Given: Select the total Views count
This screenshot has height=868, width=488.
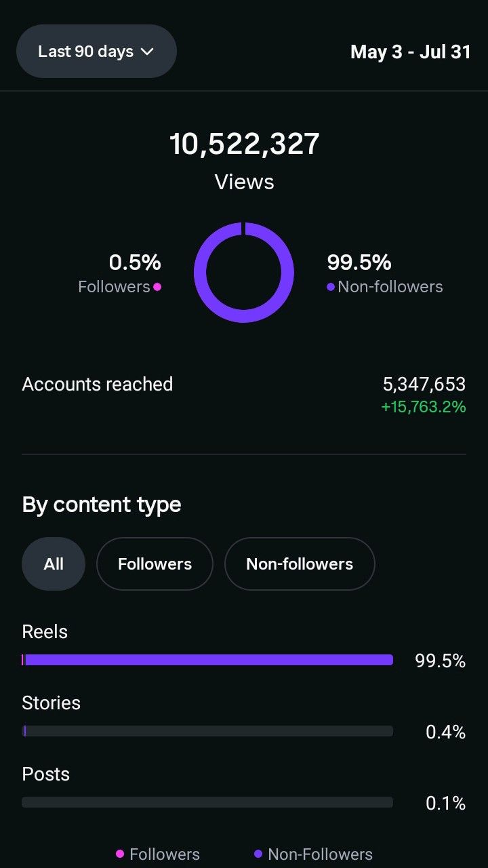Looking at the screenshot, I should pyautogui.click(x=244, y=142).
